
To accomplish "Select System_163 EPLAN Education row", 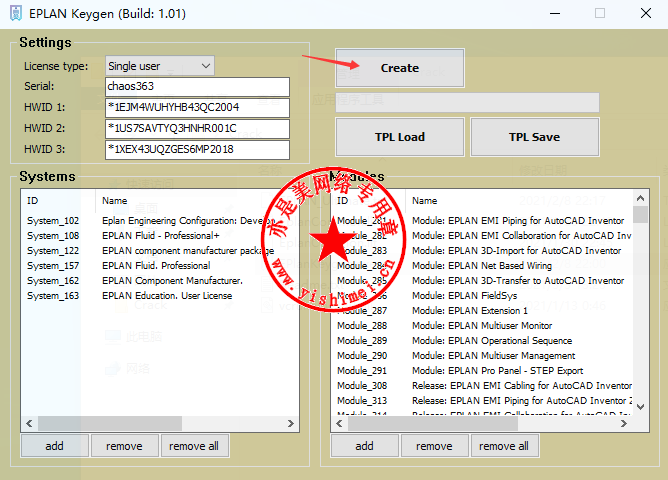I will (x=160, y=296).
